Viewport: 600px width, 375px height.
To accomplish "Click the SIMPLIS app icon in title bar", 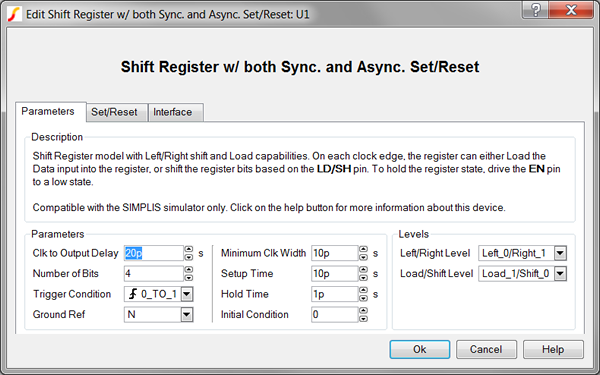I will click(x=15, y=14).
